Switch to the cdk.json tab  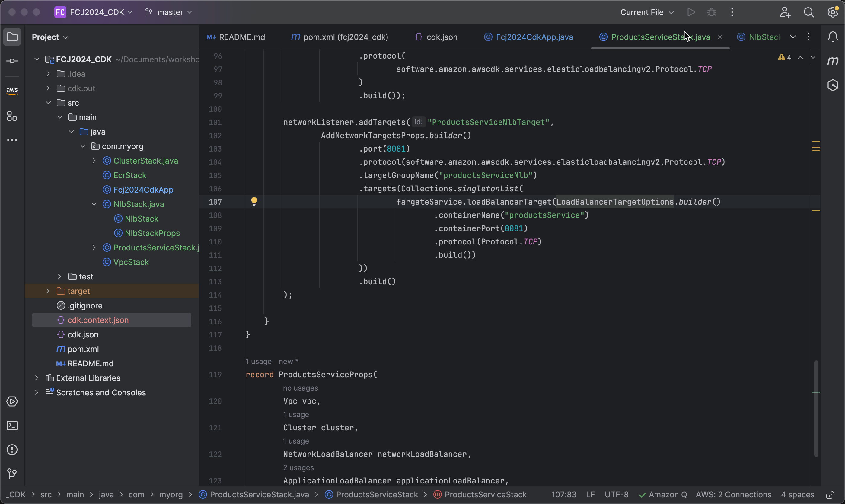[x=436, y=37]
